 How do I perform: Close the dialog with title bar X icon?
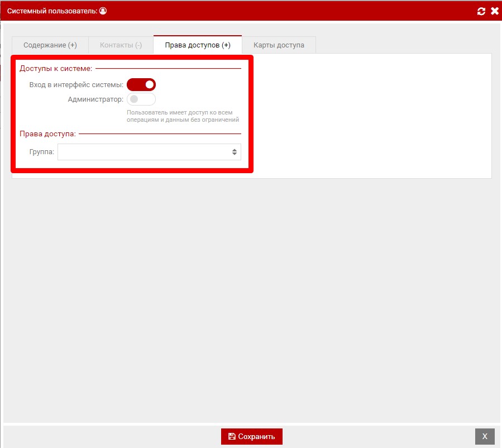point(494,11)
